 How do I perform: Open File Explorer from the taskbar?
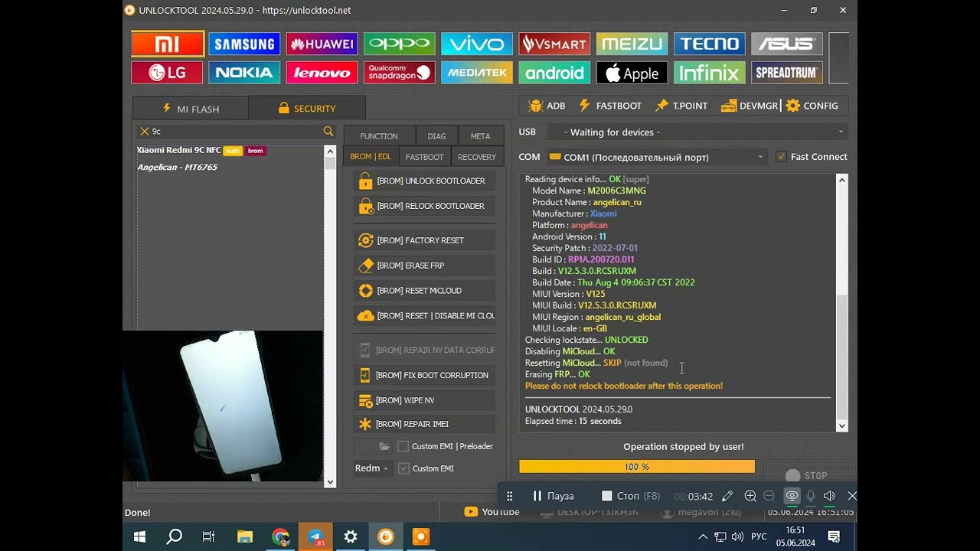coord(245,536)
